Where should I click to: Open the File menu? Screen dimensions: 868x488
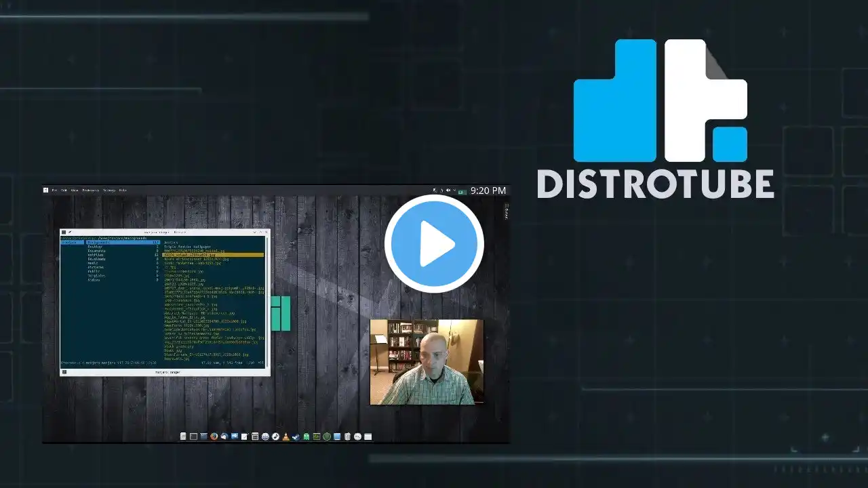[54, 190]
